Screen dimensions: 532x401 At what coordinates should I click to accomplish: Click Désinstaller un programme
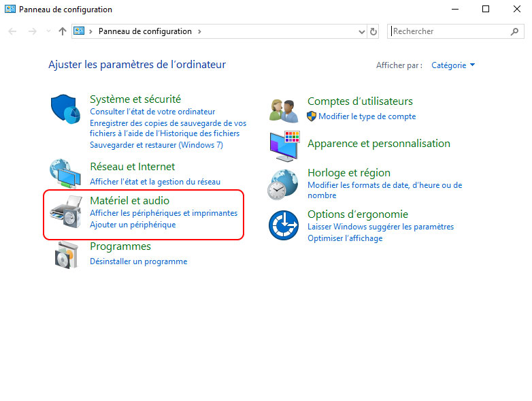[x=138, y=261]
